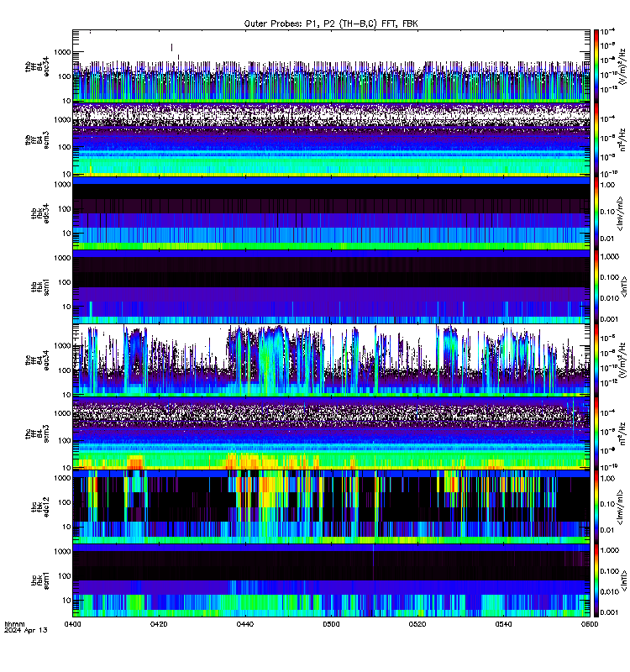This screenshot has height=672, width=630.
Task: Click the 'thc fbk scm1' y-axis label
Action: [x=40, y=580]
